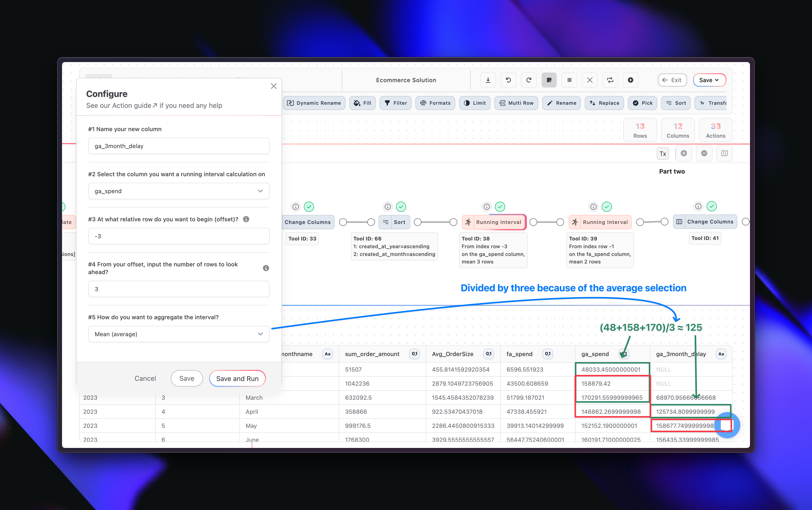
Task: Select the Multi Row action
Action: (x=516, y=103)
